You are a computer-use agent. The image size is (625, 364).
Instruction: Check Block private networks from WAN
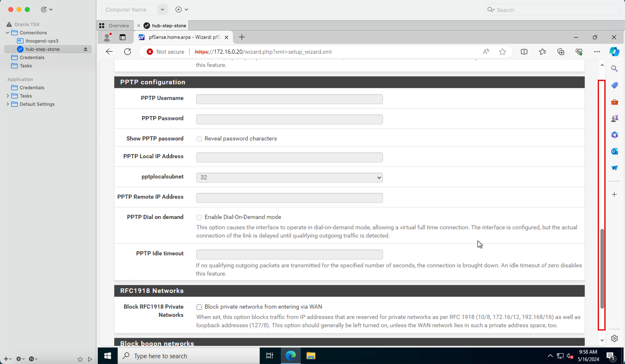(199, 307)
